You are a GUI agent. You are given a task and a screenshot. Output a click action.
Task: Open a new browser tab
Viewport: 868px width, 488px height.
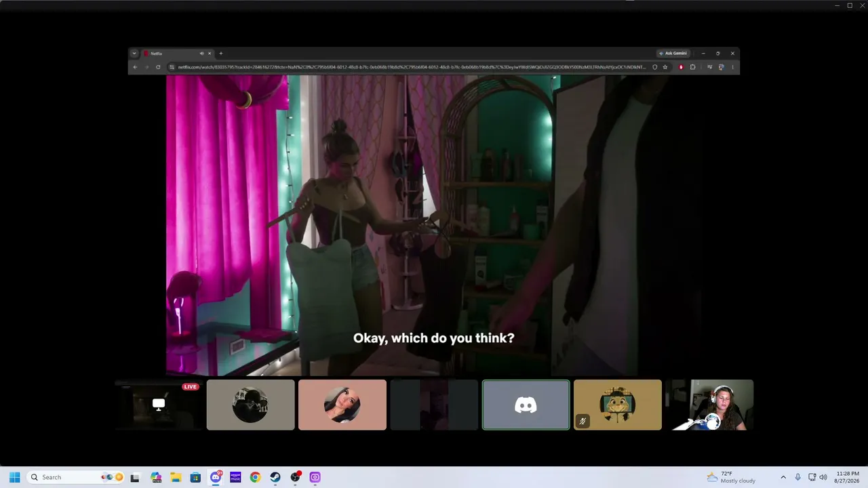pos(220,54)
